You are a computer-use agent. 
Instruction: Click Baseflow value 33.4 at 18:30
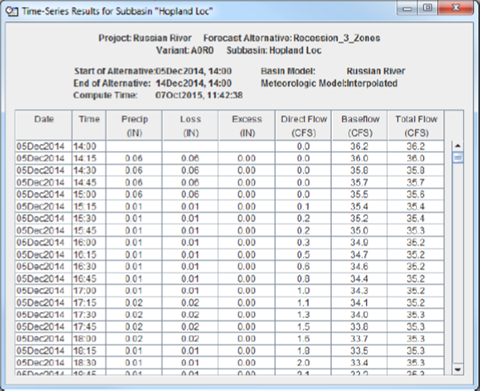click(360, 363)
